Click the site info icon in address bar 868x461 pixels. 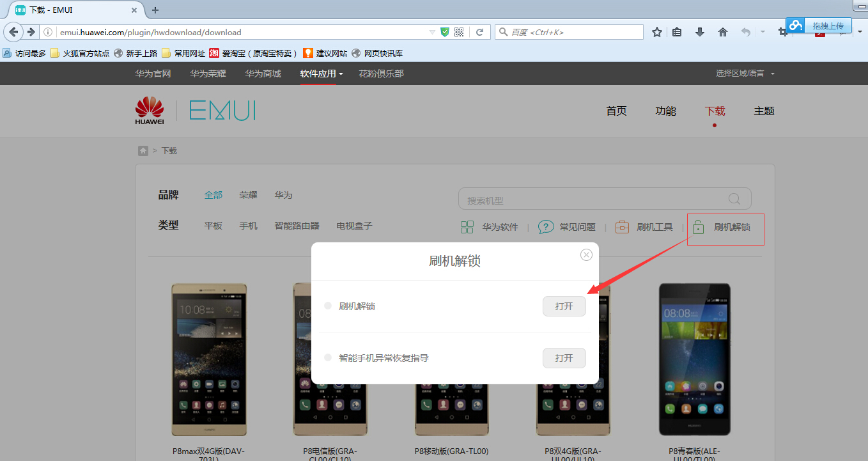coord(48,32)
